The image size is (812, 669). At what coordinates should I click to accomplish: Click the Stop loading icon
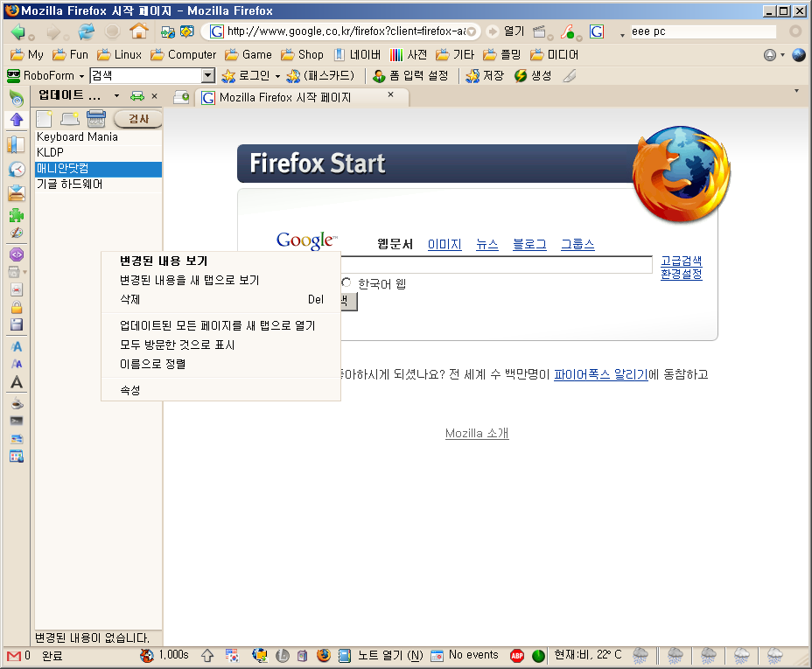pyautogui.click(x=112, y=31)
